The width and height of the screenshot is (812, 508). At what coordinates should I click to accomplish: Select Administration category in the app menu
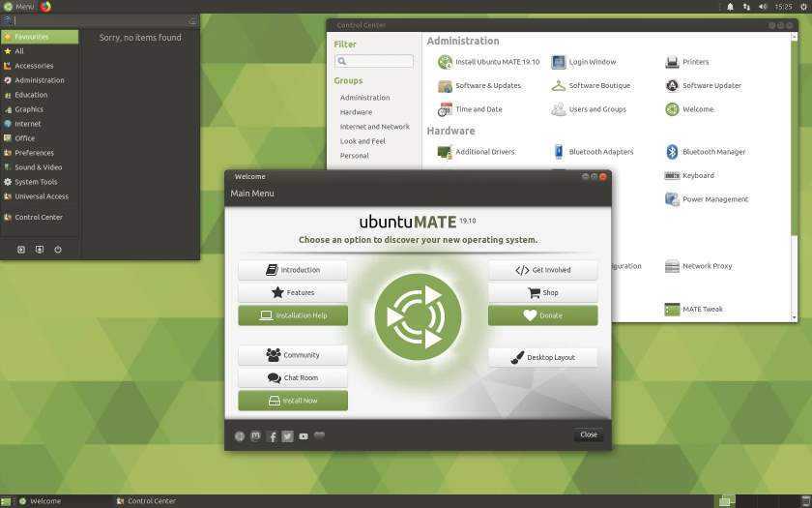click(39, 80)
